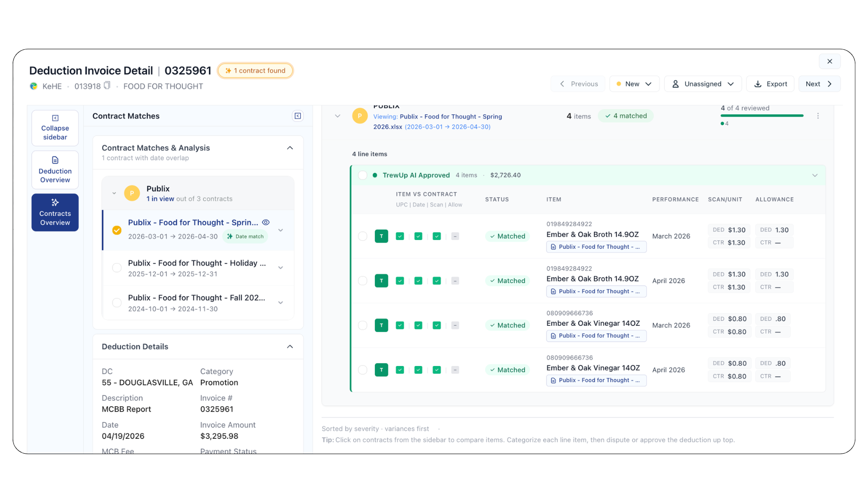Open the three-dot menu for Publix group
868x488 pixels.
[818, 116]
